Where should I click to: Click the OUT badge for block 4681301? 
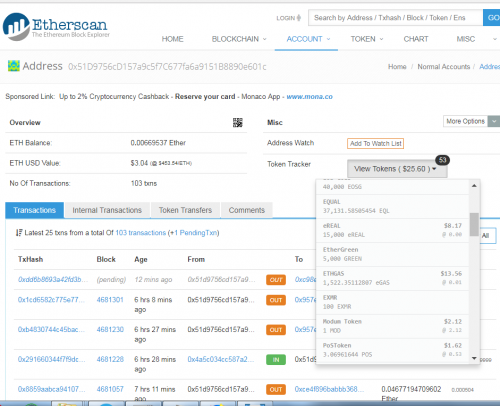276,300
